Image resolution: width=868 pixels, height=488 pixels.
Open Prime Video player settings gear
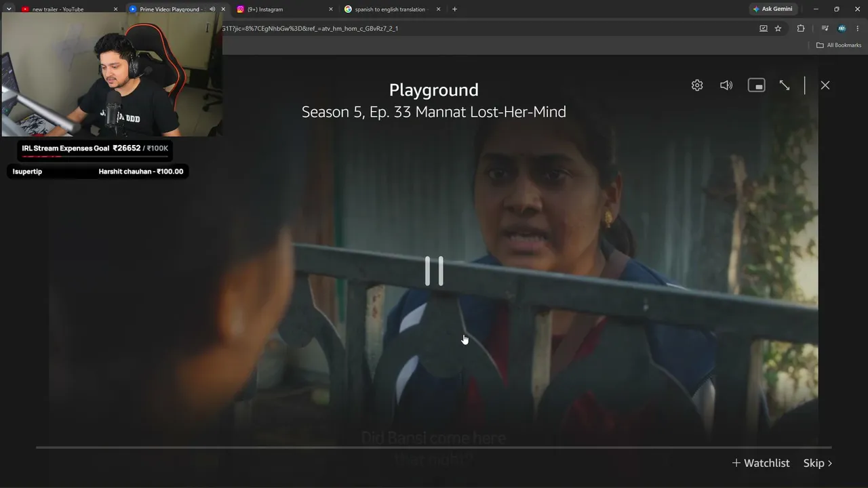697,85
